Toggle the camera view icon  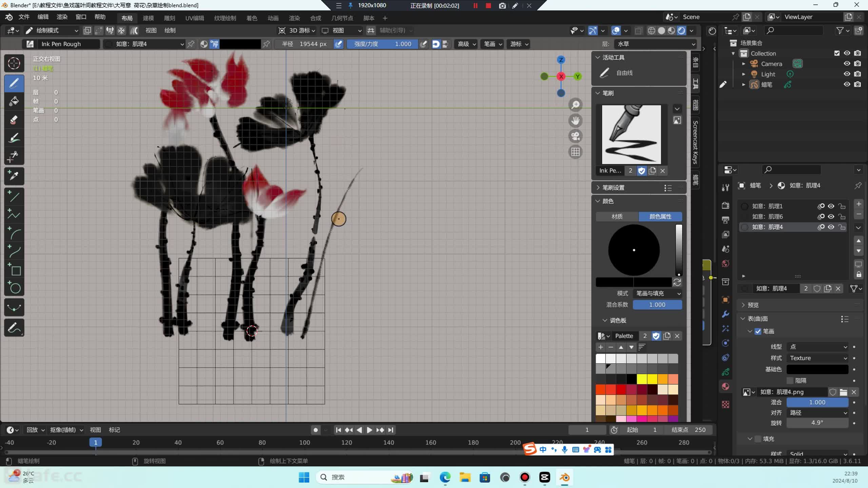575,136
